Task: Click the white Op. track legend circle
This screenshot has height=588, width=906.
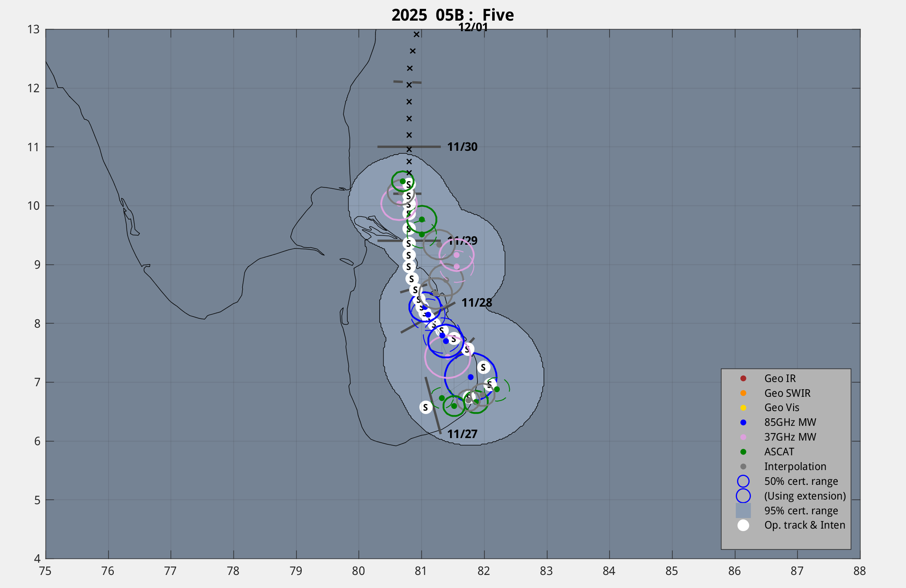Action: point(743,525)
